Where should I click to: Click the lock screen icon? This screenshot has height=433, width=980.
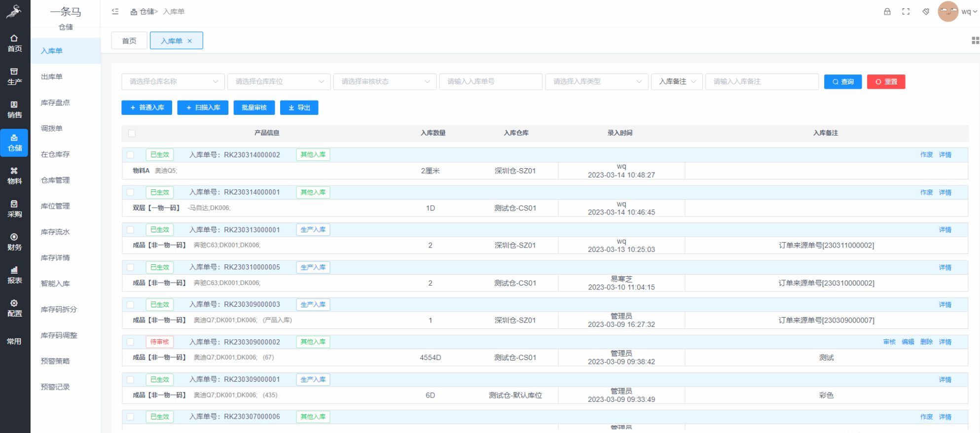(x=887, y=11)
